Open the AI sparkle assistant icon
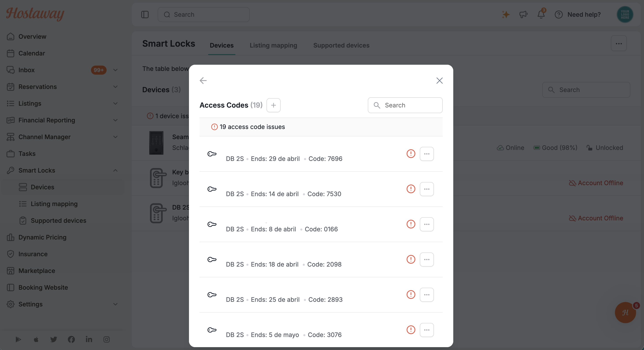This screenshot has height=350, width=644. point(505,15)
